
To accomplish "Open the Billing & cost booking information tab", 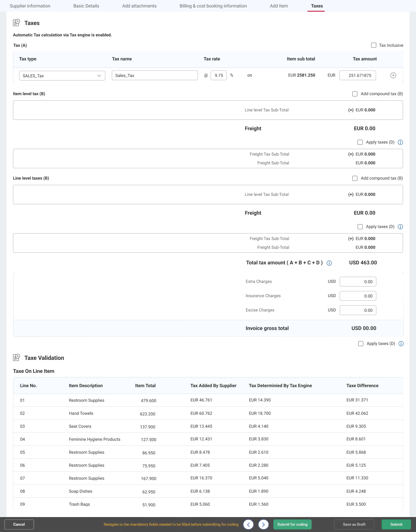I will pyautogui.click(x=213, y=6).
